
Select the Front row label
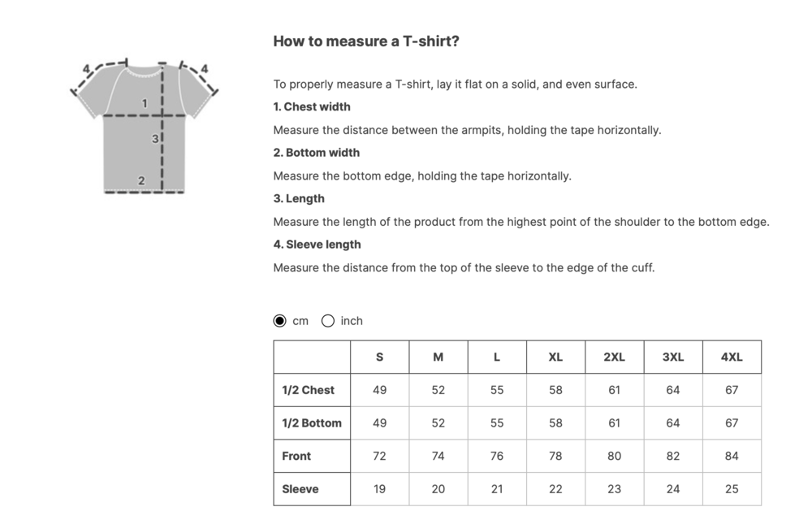point(296,456)
